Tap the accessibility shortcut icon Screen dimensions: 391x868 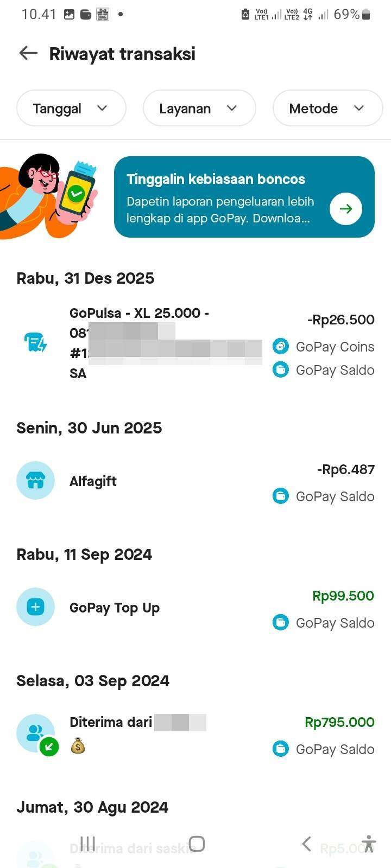[x=369, y=844]
